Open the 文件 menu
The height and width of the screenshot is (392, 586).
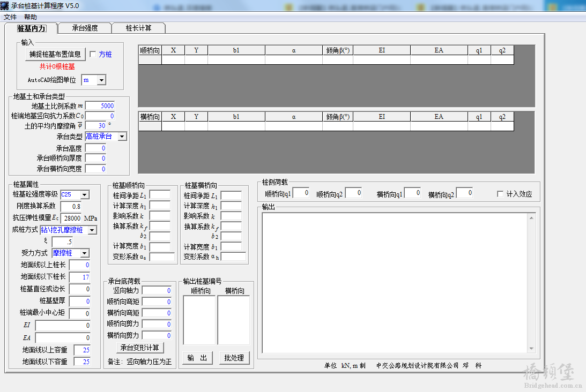pyautogui.click(x=10, y=17)
